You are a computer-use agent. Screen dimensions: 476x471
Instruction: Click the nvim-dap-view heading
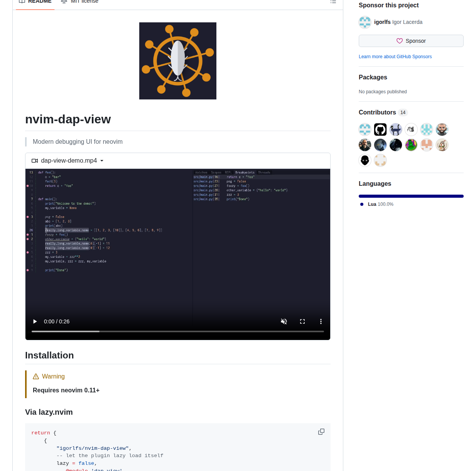point(68,119)
